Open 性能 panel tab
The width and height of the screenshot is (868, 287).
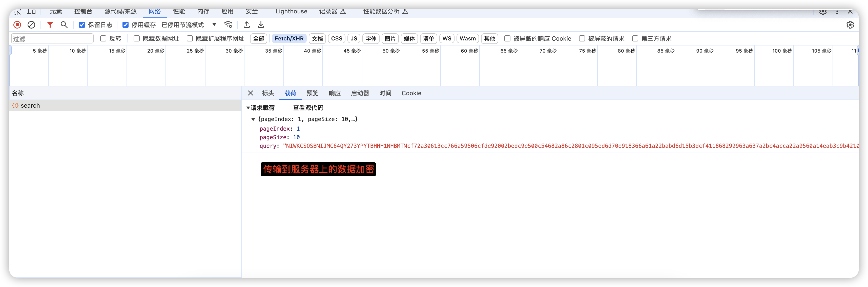point(179,12)
